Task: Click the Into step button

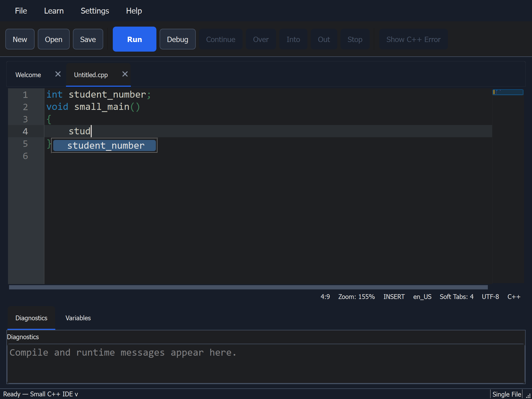Action: (293, 39)
